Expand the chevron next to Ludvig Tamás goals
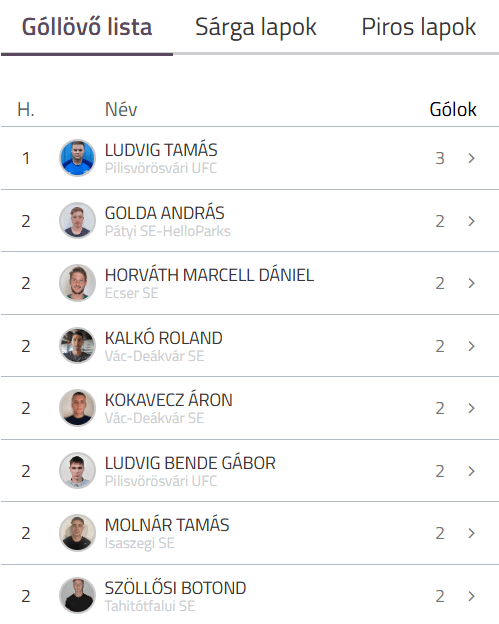Screen dimensions: 499x624 click(x=472, y=158)
